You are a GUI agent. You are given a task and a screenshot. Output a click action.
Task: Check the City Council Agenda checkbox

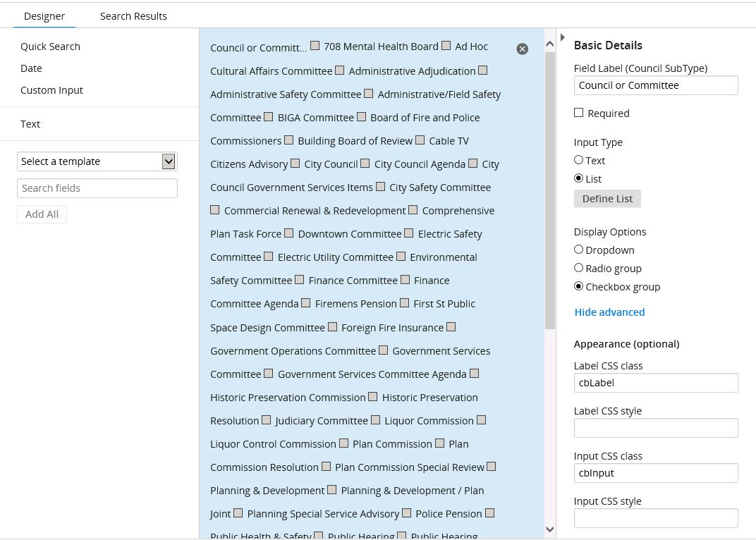pyautogui.click(x=365, y=164)
